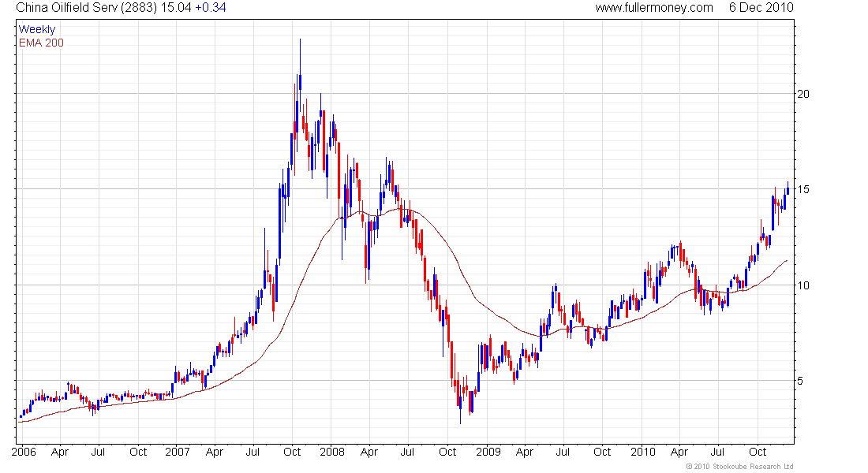The height and width of the screenshot is (473, 868).
Task: Click the 'Apr' label right after 2006
Action: pyautogui.click(x=60, y=452)
